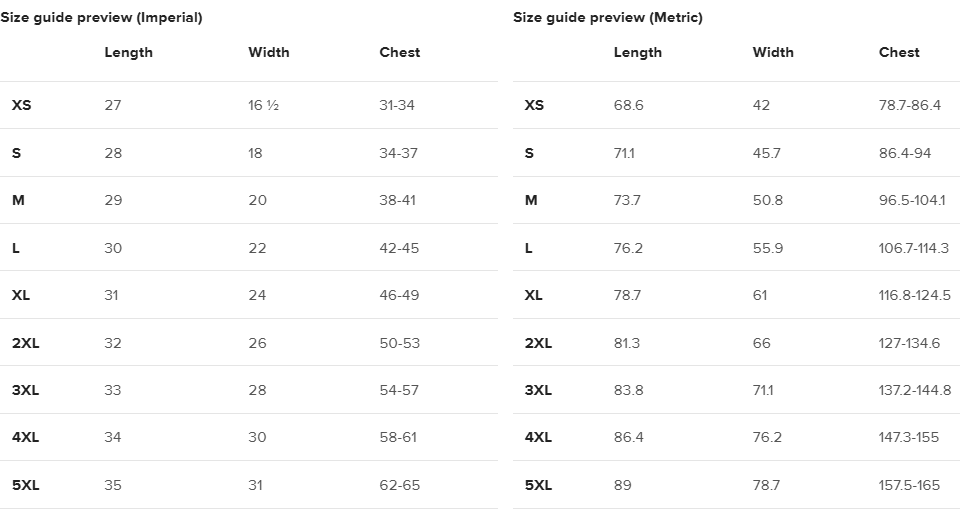Image resolution: width=960 pixels, height=515 pixels.
Task: Click the Imperial size guide heading
Action: pos(101,17)
